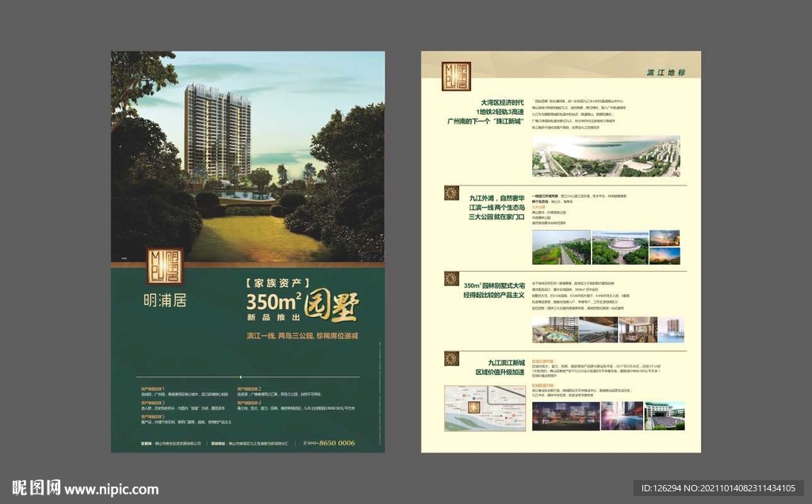Image resolution: width=812 pixels, height=504 pixels.
Task: Select the round ornament beside 九江外滩 heading
Action: coord(451,193)
